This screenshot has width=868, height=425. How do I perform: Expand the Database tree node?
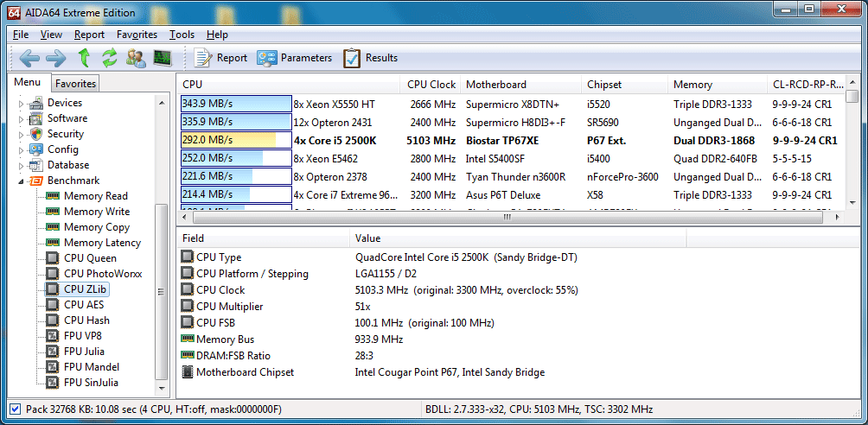[x=22, y=165]
